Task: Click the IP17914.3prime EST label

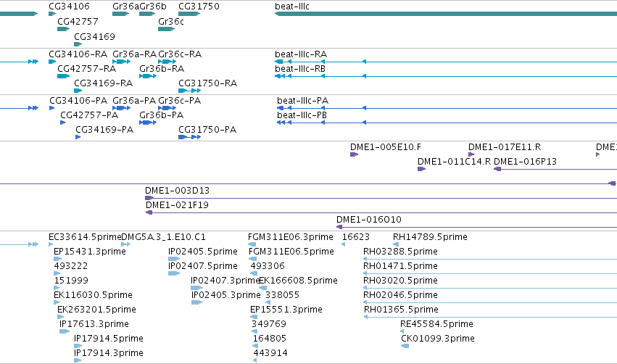Action: (109, 353)
